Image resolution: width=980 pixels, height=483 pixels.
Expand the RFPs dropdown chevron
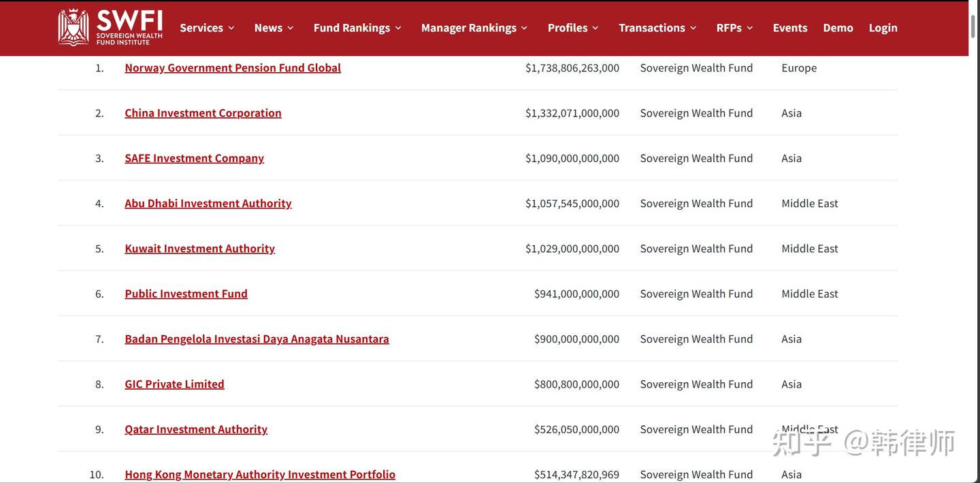(x=749, y=28)
